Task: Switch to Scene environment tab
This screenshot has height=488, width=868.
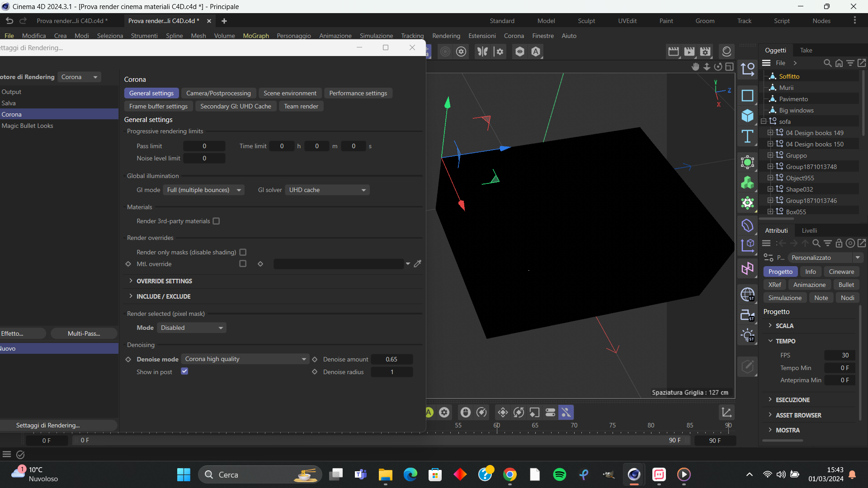Action: 290,93
